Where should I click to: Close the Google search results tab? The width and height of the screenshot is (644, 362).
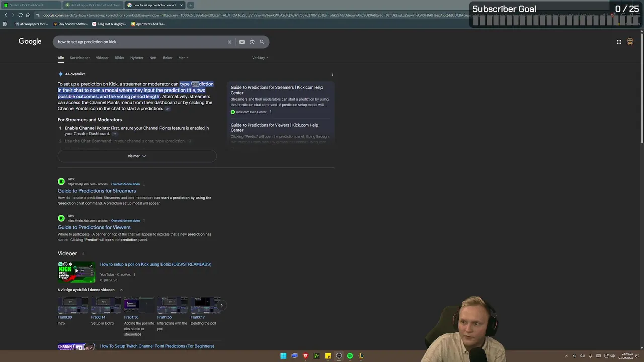(x=181, y=5)
